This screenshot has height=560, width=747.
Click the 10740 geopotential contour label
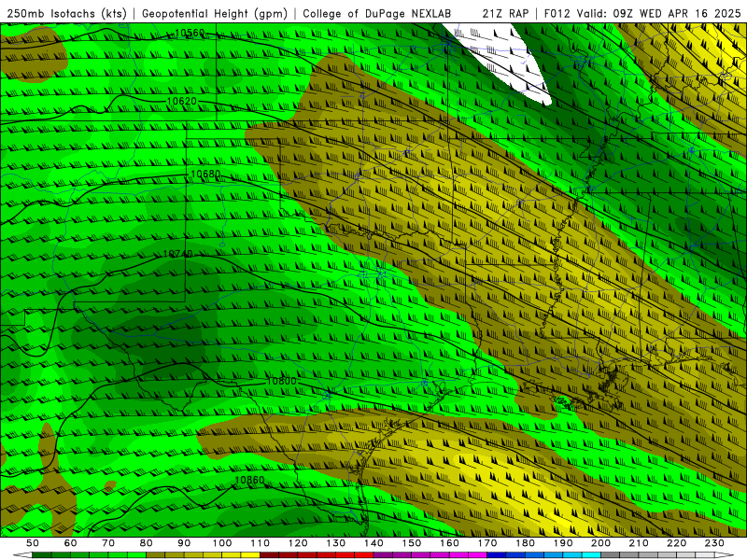(177, 254)
